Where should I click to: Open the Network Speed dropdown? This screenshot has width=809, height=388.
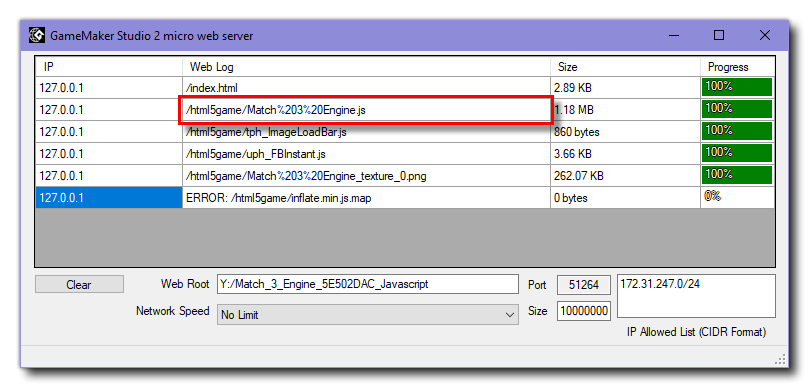click(367, 315)
